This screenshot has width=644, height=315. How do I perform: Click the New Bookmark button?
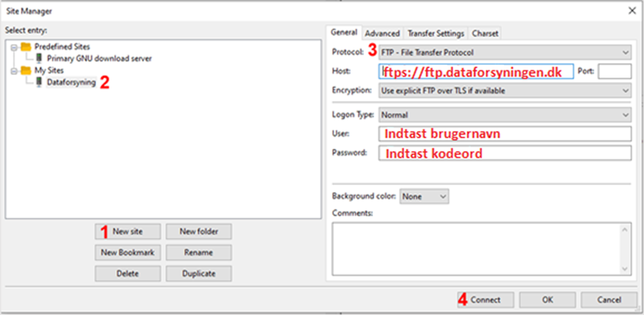pyautogui.click(x=128, y=253)
